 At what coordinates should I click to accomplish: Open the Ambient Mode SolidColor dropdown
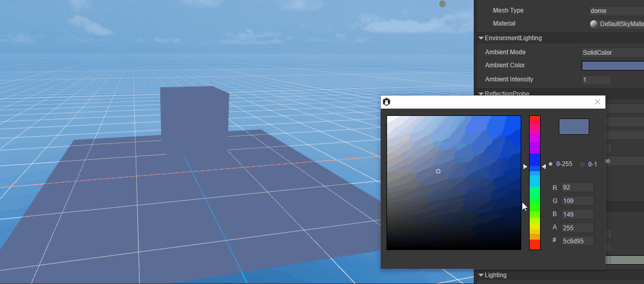(612, 53)
